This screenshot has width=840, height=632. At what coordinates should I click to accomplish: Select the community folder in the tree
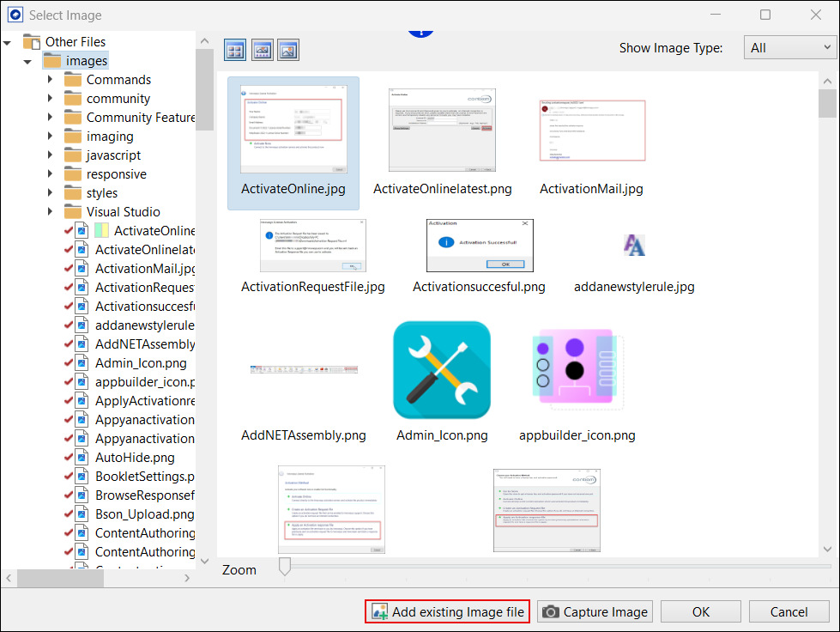(118, 99)
